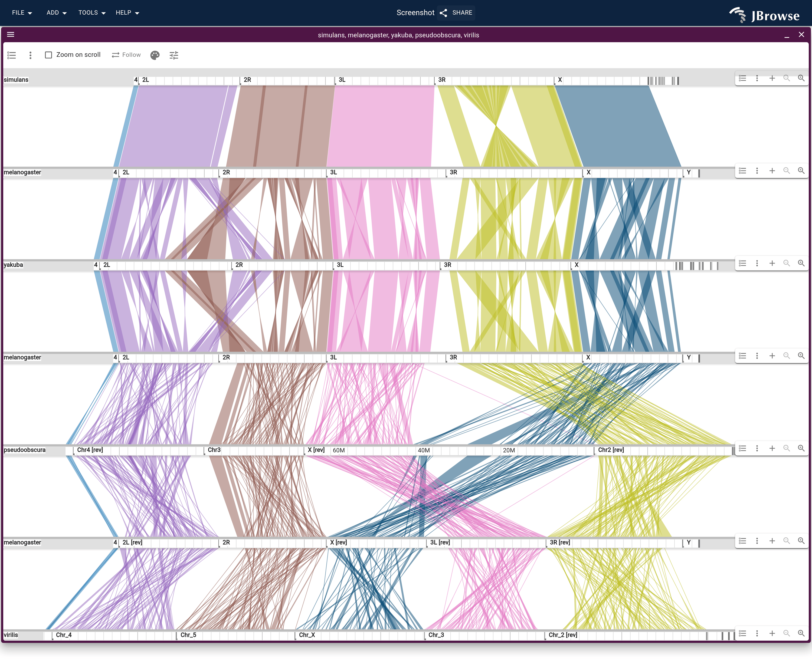Open the three-dot view options menu in toolbar
This screenshot has height=671, width=812.
coord(30,55)
